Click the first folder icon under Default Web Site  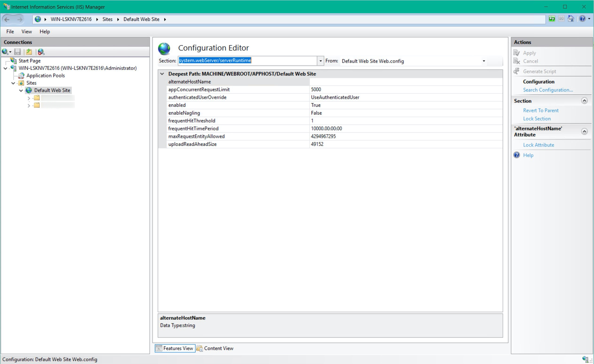[x=37, y=98]
